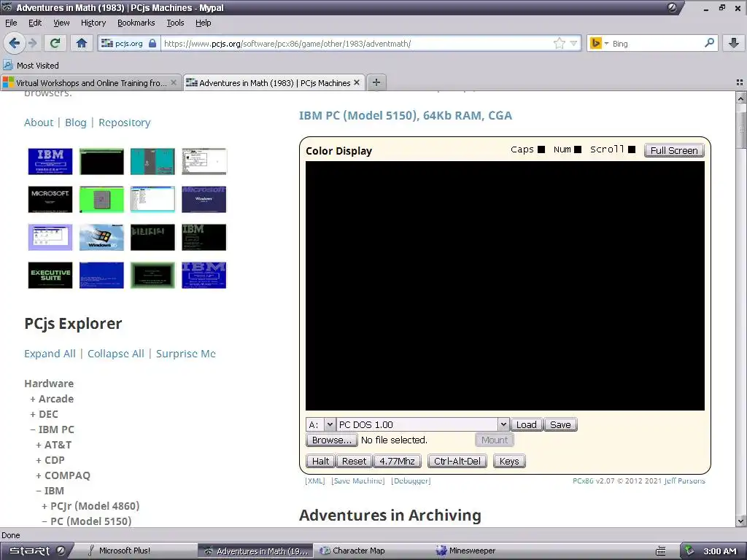Screen dimensions: 747x560
Task: Open the IBM blue logo machine thumbnail
Action: [50, 161]
